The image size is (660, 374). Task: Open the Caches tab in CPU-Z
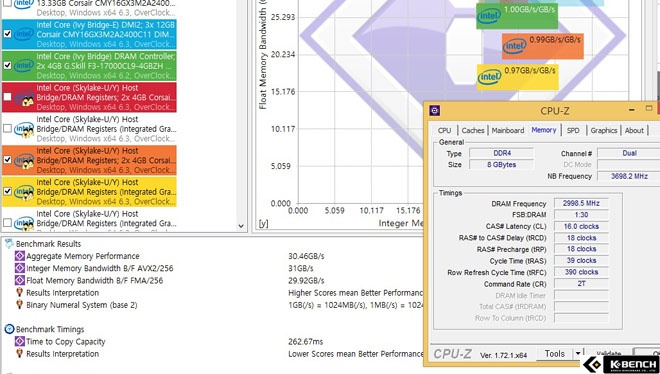(x=473, y=130)
